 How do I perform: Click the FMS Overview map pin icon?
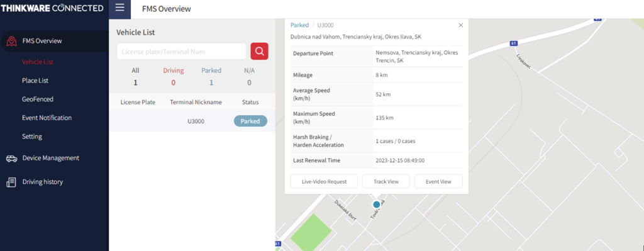(12, 41)
